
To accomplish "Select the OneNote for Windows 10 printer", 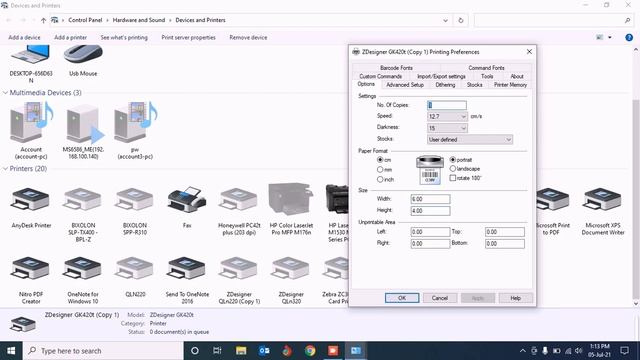I will click(x=83, y=269).
